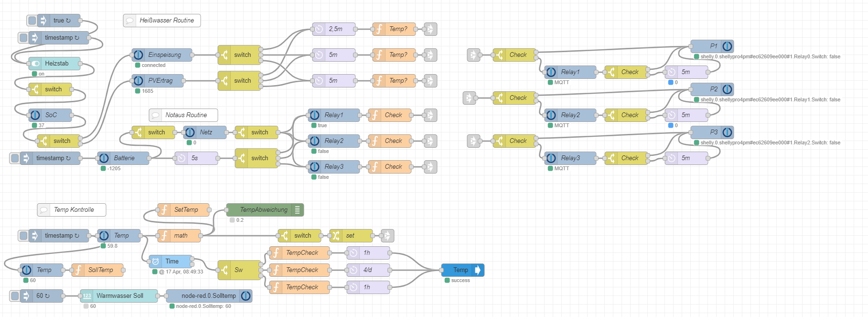Image resolution: width=868 pixels, height=317 pixels.
Task: Click the ioBroker icon on the PVErtrag node
Action: pyautogui.click(x=138, y=81)
